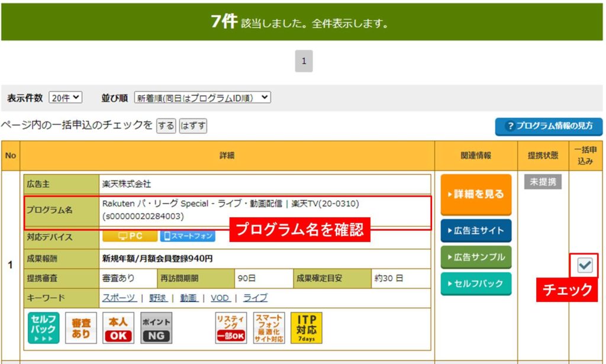Click the 本人OK badge icon
606x364 pixels.
pos(118,328)
